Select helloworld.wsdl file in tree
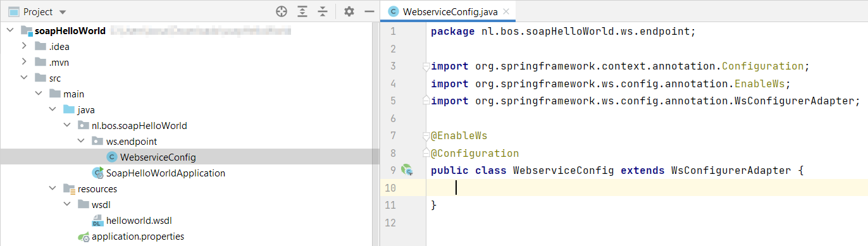The width and height of the screenshot is (868, 246). point(190,220)
